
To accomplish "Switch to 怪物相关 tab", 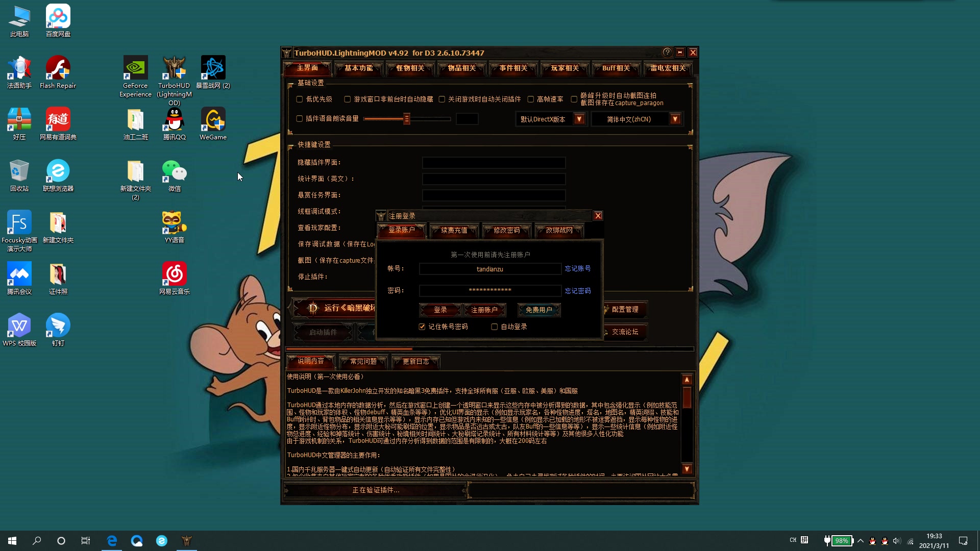I will point(410,68).
